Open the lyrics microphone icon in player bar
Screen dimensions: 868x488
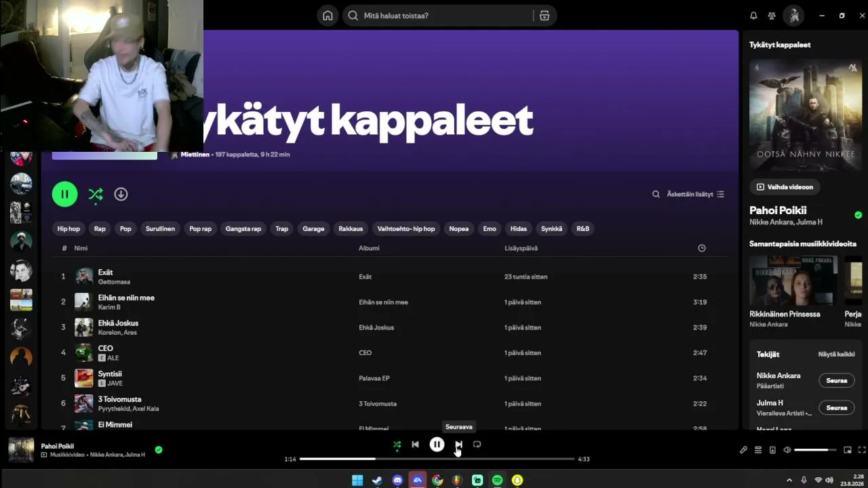tap(743, 450)
